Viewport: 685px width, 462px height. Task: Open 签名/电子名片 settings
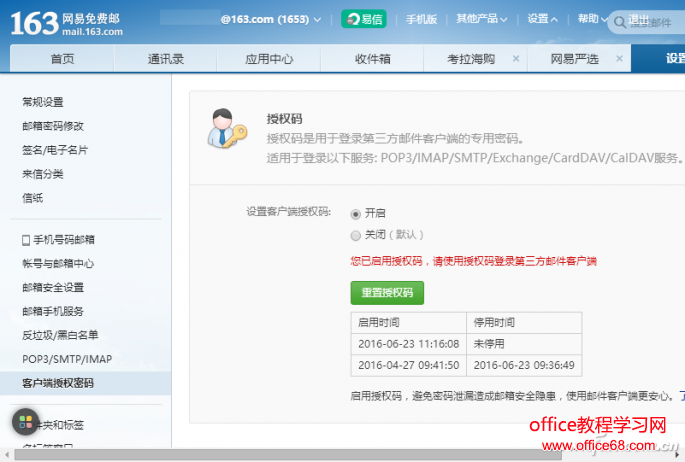click(55, 150)
